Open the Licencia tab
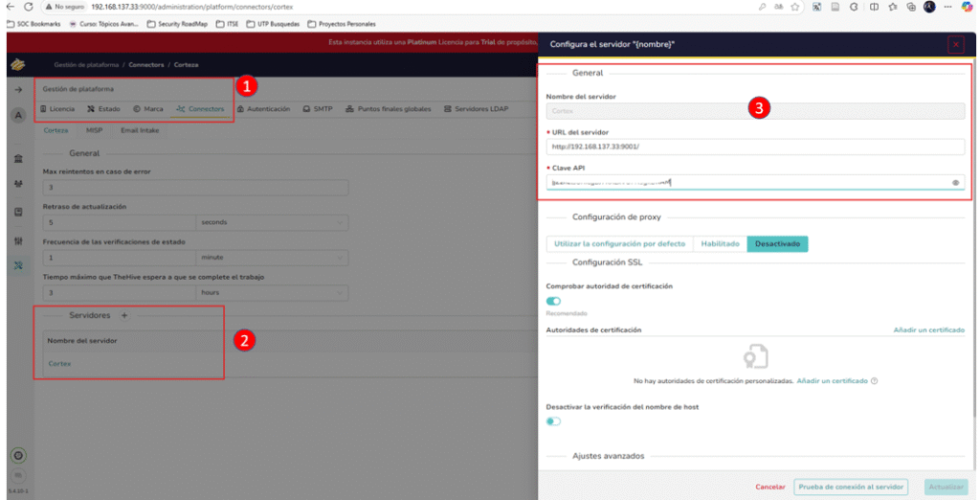980x500 pixels. pyautogui.click(x=57, y=109)
